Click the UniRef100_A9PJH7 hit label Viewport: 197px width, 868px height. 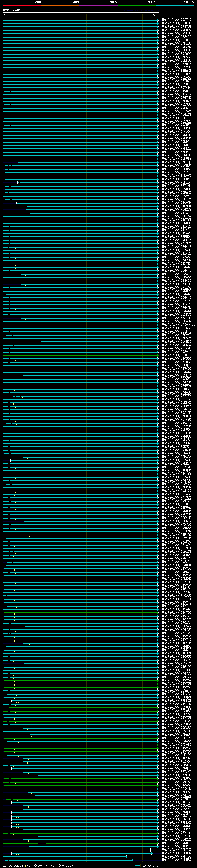177,47
